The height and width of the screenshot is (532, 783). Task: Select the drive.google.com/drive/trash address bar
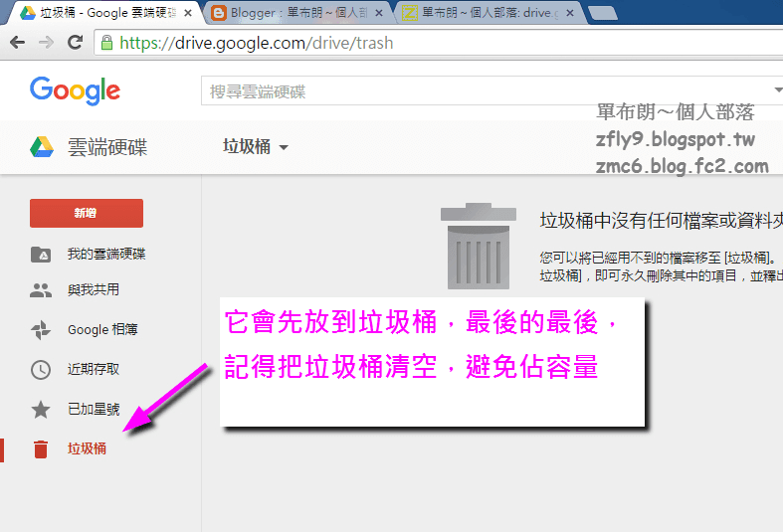(440, 43)
